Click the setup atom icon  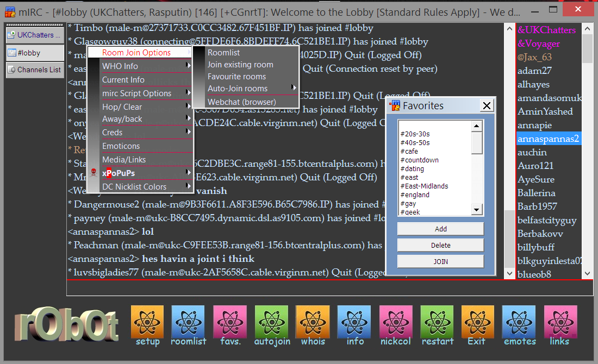[147, 322]
